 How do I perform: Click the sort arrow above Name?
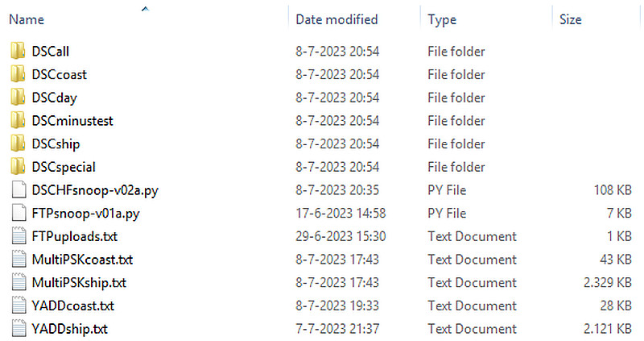145,9
